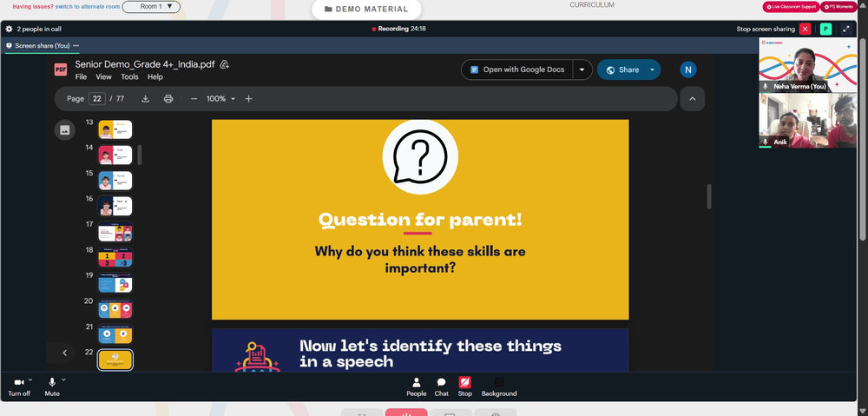Screen dimensions: 868x416
Task: Click the Share button
Action: click(x=622, y=69)
